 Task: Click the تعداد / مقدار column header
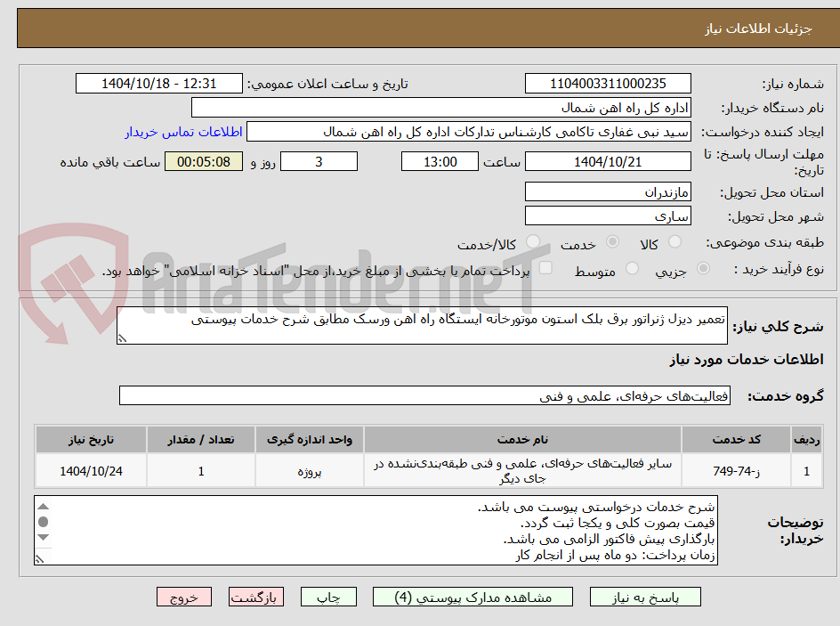coord(201,440)
